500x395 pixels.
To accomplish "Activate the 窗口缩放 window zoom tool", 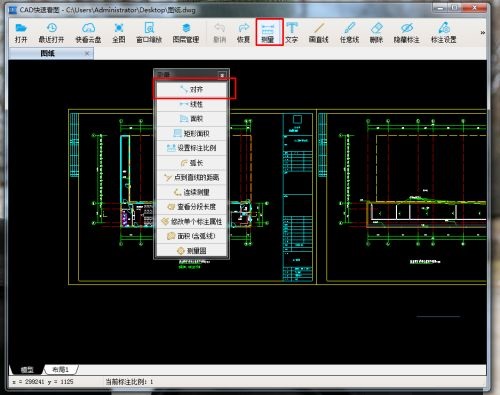I will (x=149, y=33).
